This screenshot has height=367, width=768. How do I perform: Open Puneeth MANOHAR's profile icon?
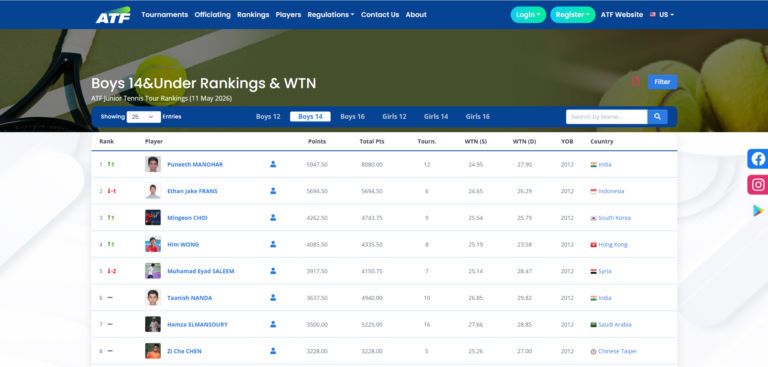(273, 164)
